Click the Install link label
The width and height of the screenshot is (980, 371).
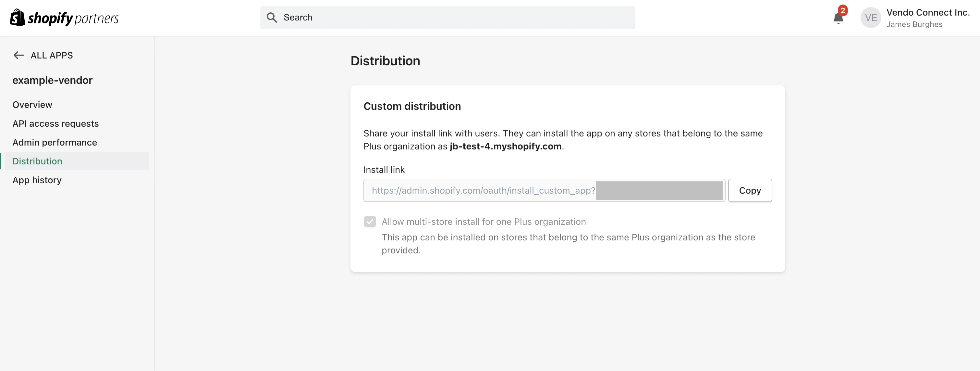point(384,170)
